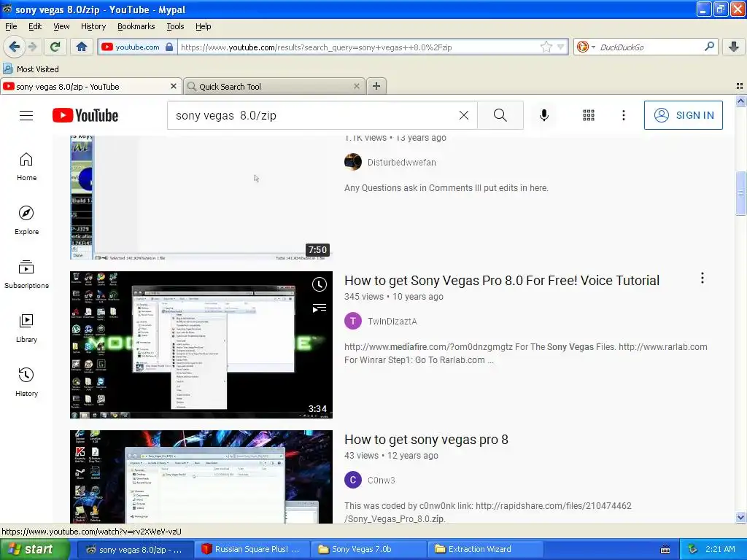
Task: Click the SIGN IN button
Action: pyautogui.click(x=683, y=115)
